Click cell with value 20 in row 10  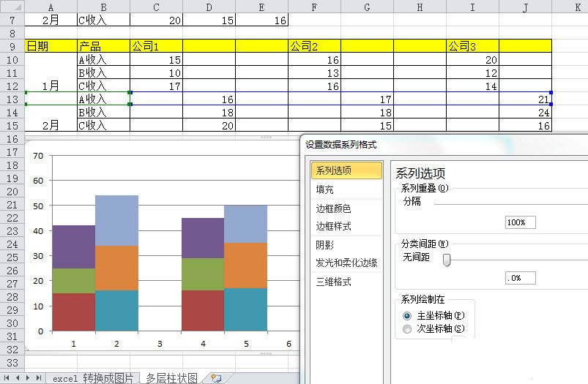(472, 59)
